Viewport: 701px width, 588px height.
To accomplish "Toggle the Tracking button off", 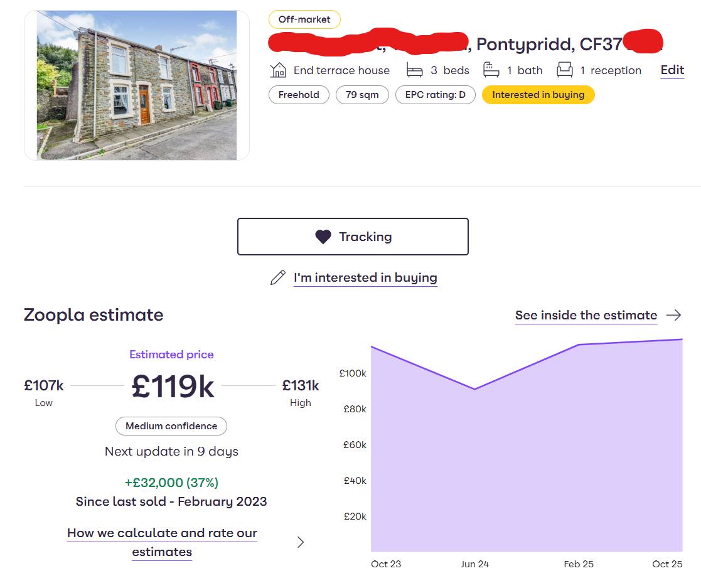I will tap(353, 237).
